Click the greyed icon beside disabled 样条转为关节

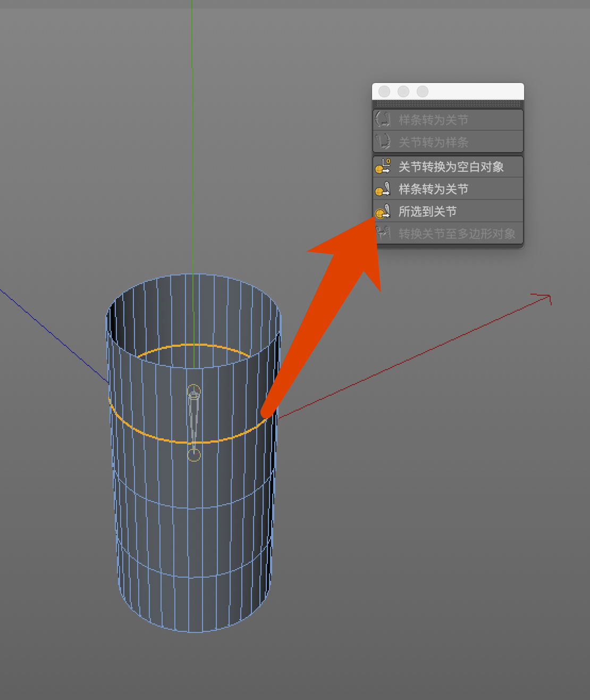(383, 119)
